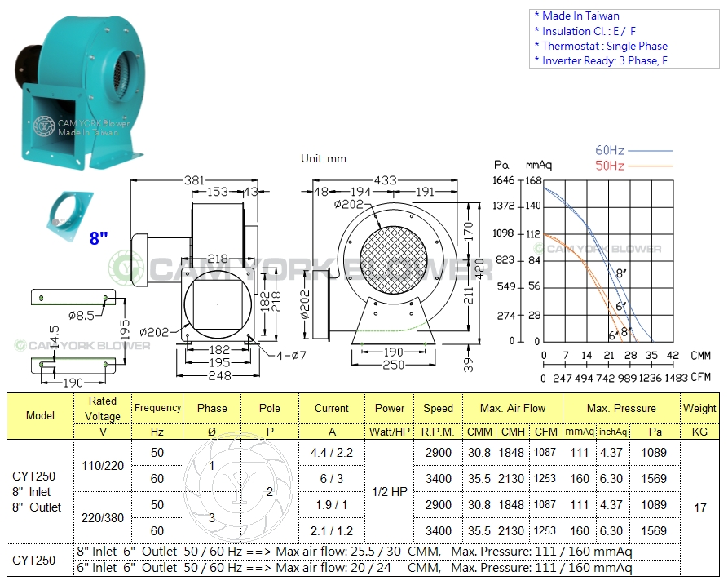Click 'Inverter Ready: 3 Phase, F' line

click(x=602, y=60)
